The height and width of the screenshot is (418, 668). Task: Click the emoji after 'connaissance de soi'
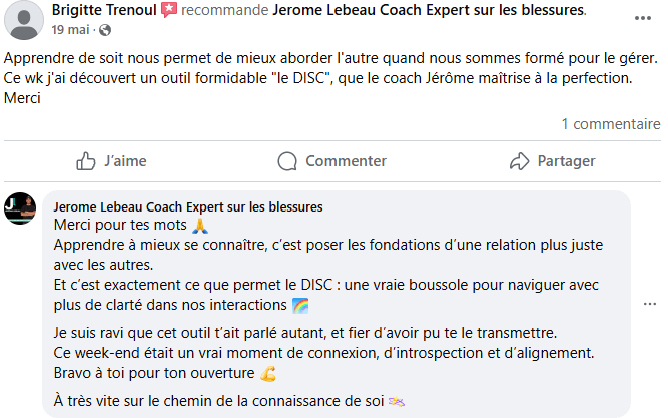tap(398, 402)
